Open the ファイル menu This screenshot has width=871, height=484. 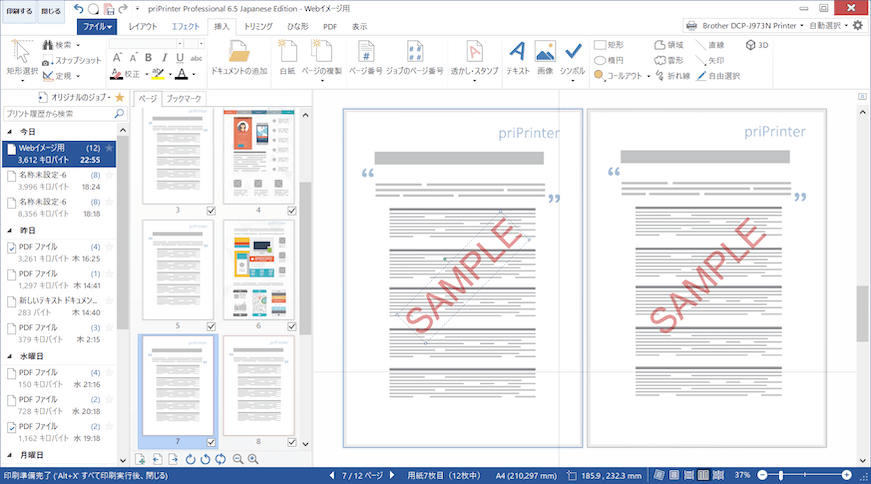97,26
